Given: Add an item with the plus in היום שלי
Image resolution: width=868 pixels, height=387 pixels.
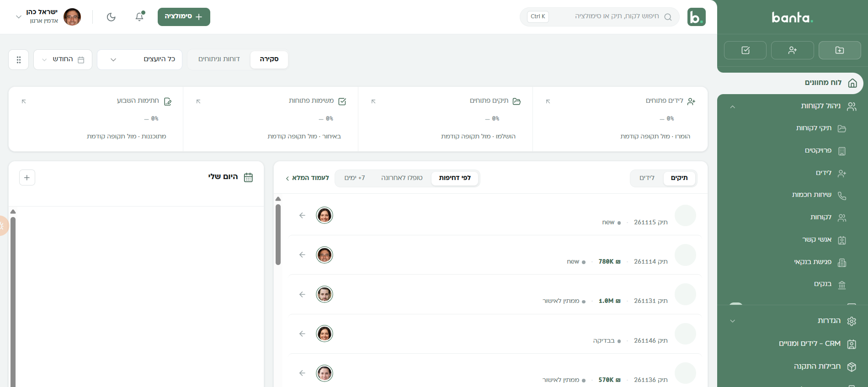Looking at the screenshot, I should point(27,178).
